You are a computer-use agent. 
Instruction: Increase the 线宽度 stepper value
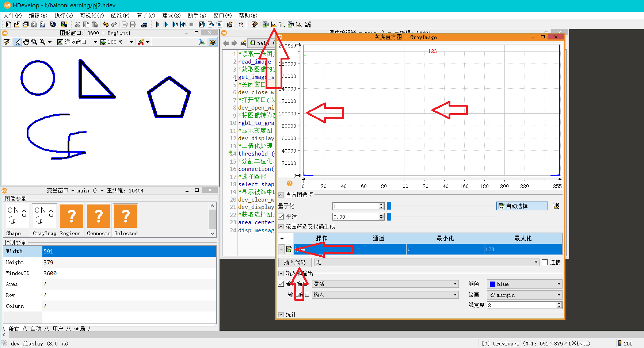(x=559, y=303)
